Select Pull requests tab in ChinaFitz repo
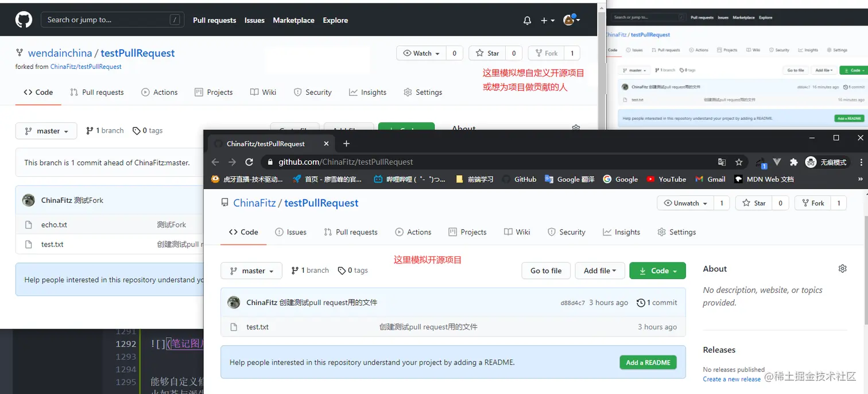This screenshot has height=394, width=868. click(x=351, y=232)
